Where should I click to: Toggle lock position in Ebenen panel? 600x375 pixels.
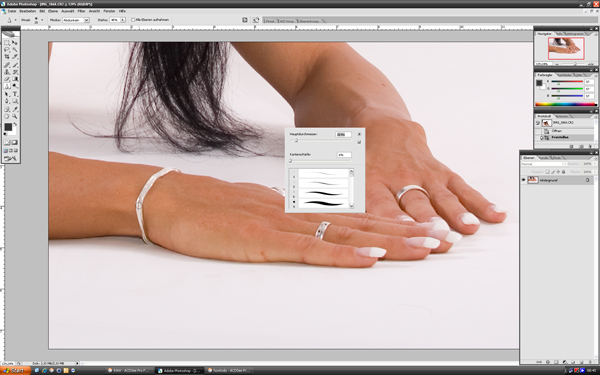[x=558, y=172]
